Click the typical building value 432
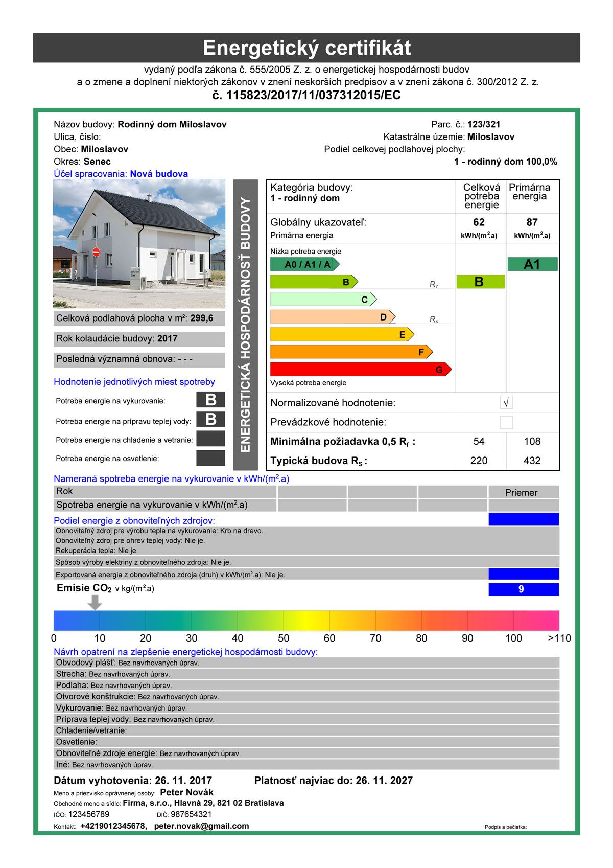This screenshot has height=868, width=613. (x=532, y=461)
